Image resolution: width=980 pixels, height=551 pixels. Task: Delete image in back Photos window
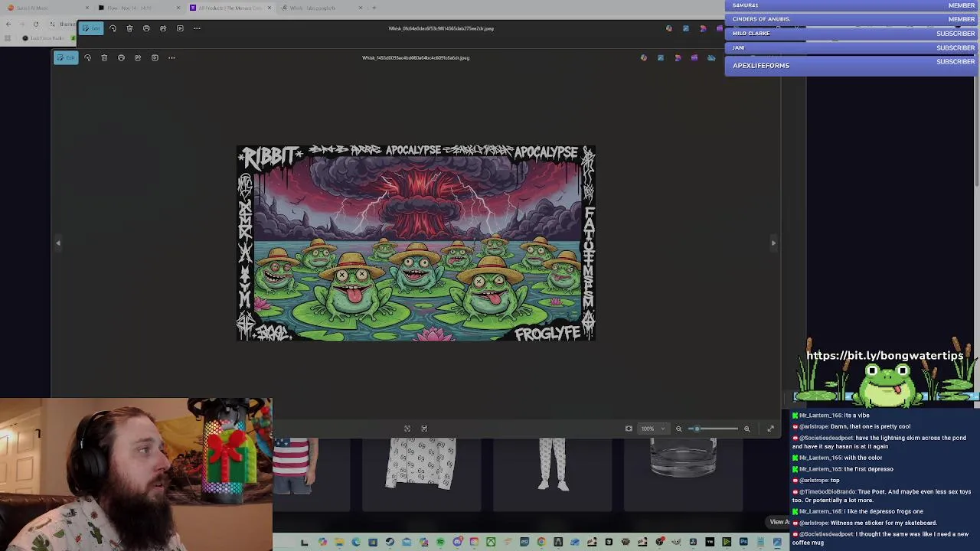tap(129, 28)
